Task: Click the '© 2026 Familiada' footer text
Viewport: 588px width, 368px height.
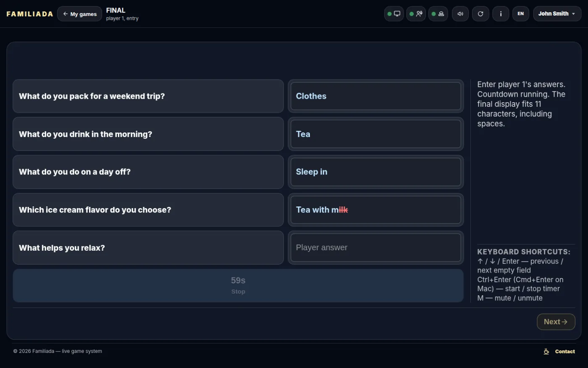Action: tap(58, 351)
